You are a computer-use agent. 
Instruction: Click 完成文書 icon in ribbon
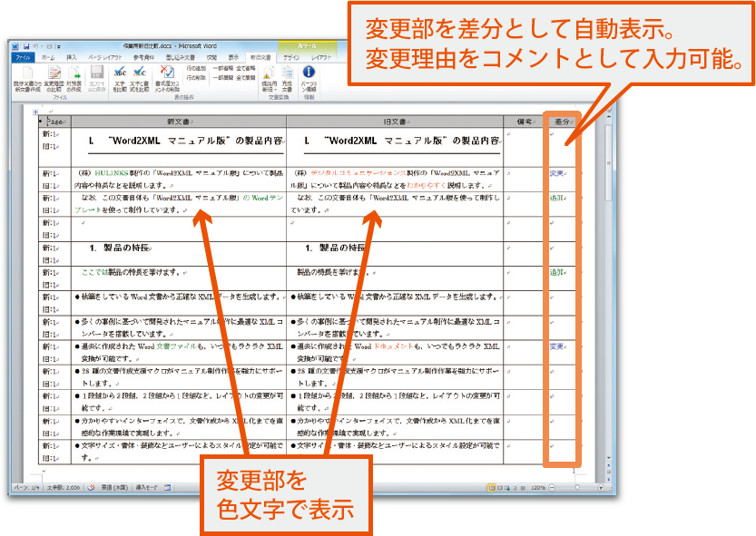point(288,78)
